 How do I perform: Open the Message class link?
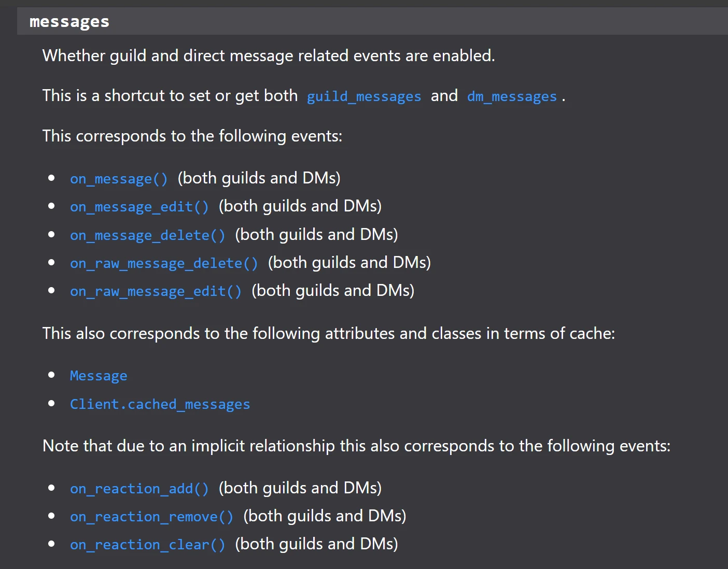point(99,376)
